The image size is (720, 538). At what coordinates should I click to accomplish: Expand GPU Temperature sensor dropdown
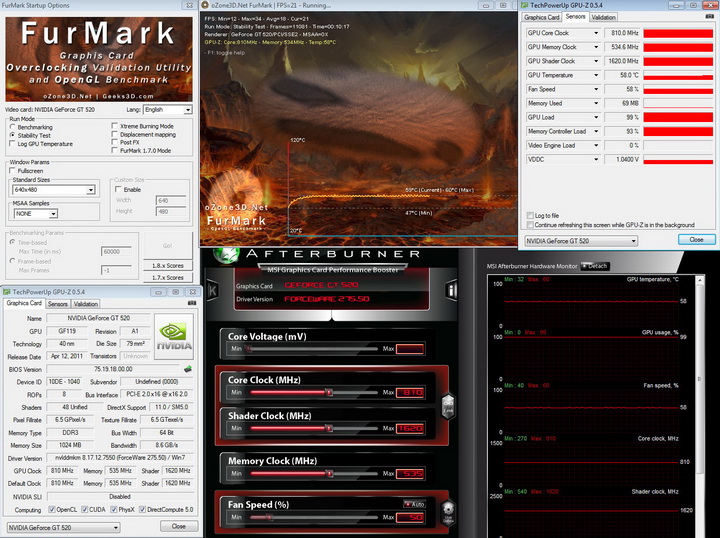pyautogui.click(x=596, y=75)
